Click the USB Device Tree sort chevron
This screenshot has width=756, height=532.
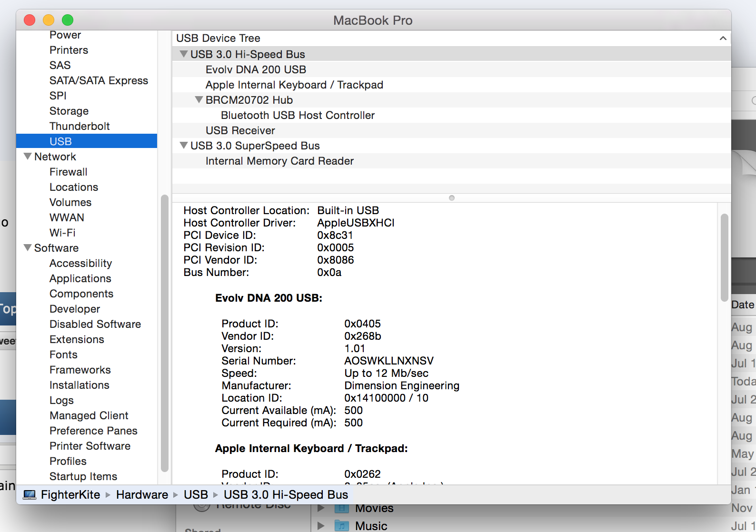click(723, 38)
